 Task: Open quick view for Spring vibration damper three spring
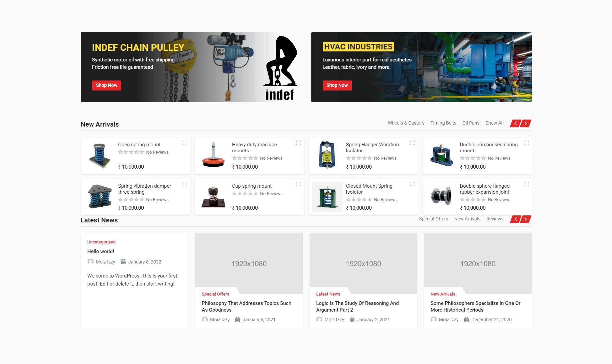pos(185,184)
